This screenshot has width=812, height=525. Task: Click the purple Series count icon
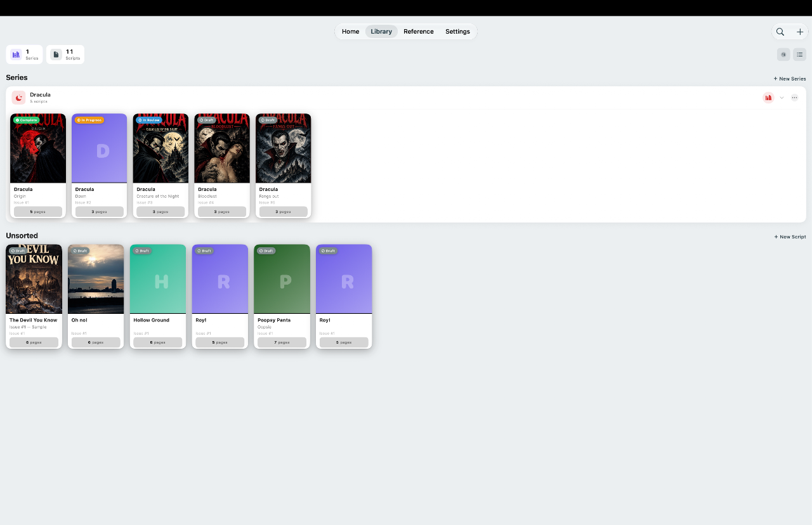tap(16, 55)
